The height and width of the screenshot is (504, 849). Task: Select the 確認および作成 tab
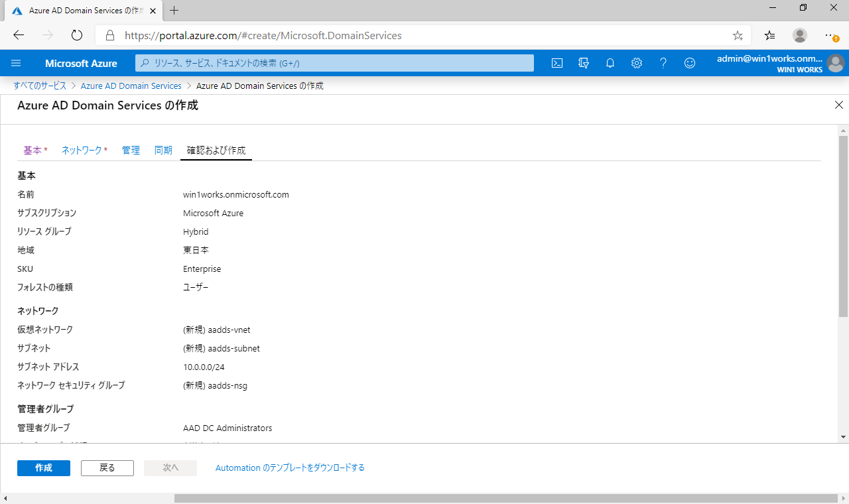pyautogui.click(x=216, y=151)
